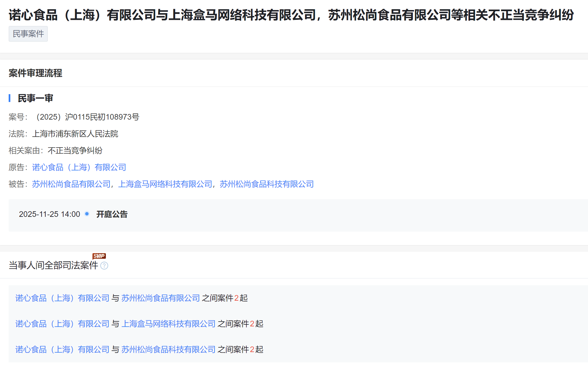The width and height of the screenshot is (588, 368).
Task: Click 诺心食品 link in the 上海盒马网络科技 case-count row
Action: coord(62,324)
